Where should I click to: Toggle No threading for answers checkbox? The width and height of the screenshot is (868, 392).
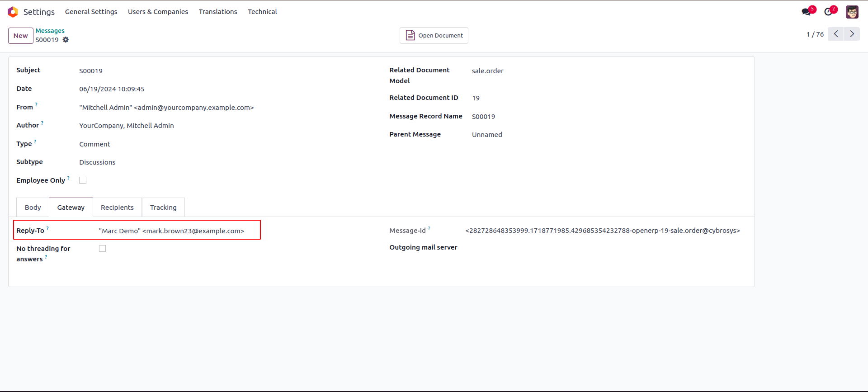(x=102, y=248)
